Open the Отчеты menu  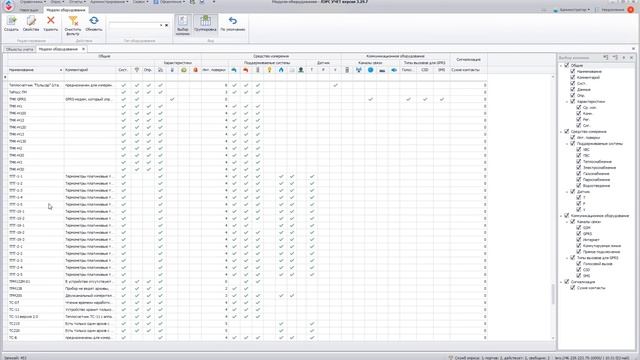(78, 2)
